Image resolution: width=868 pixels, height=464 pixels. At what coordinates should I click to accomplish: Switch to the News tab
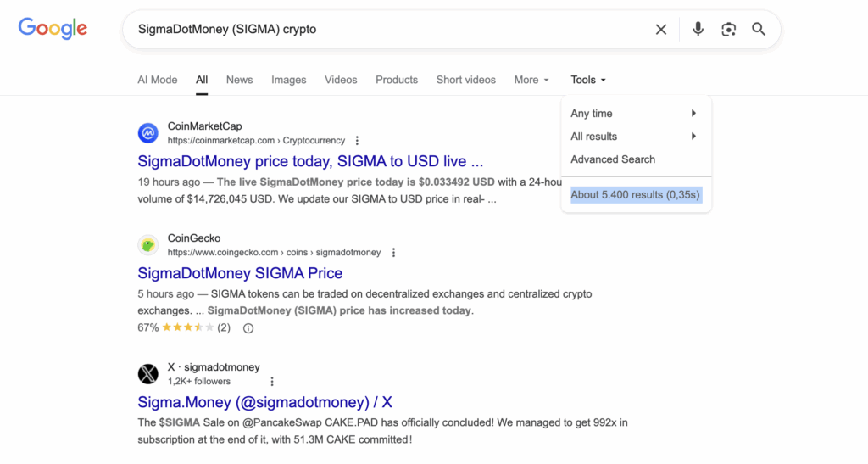pyautogui.click(x=239, y=80)
